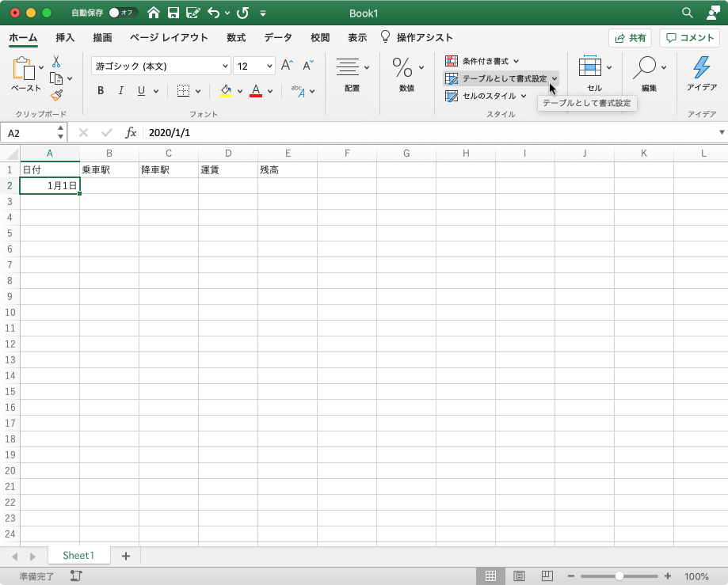Cancel formula entry with X icon
The height and width of the screenshot is (585, 728).
tap(83, 133)
